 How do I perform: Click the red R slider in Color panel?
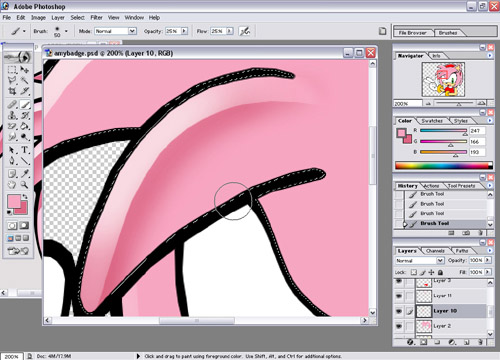(443, 131)
